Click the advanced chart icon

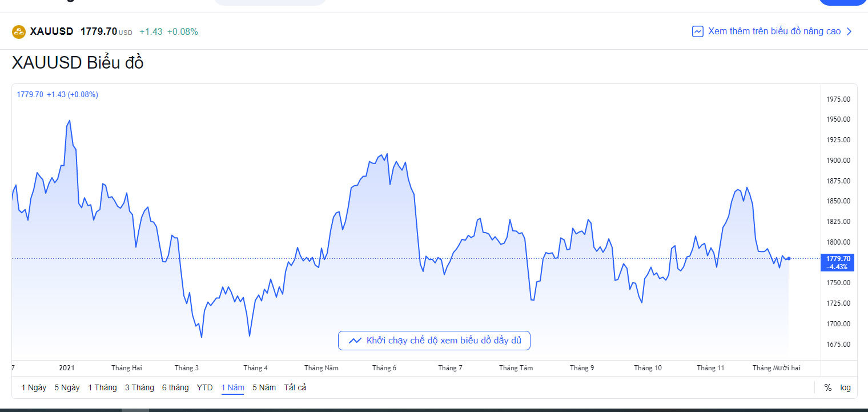point(697,31)
